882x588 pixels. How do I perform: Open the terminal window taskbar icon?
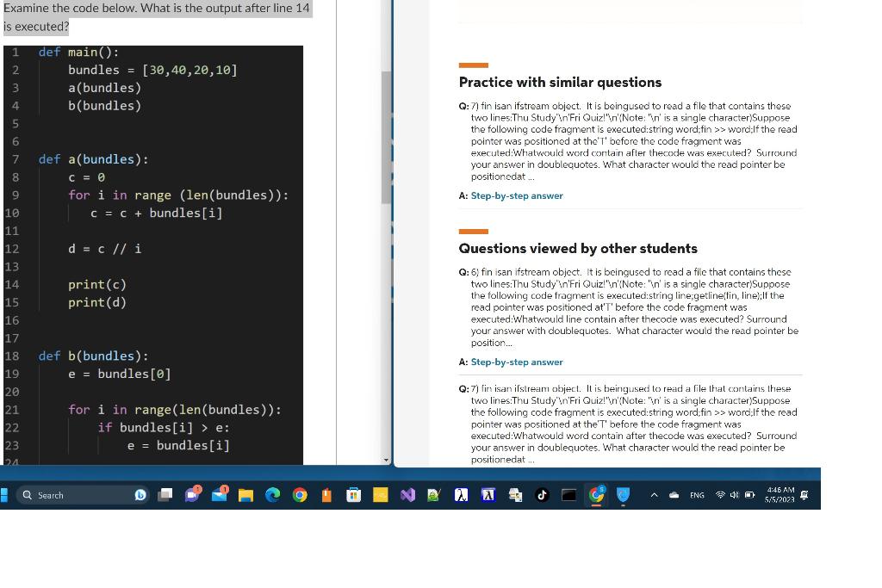(x=568, y=495)
